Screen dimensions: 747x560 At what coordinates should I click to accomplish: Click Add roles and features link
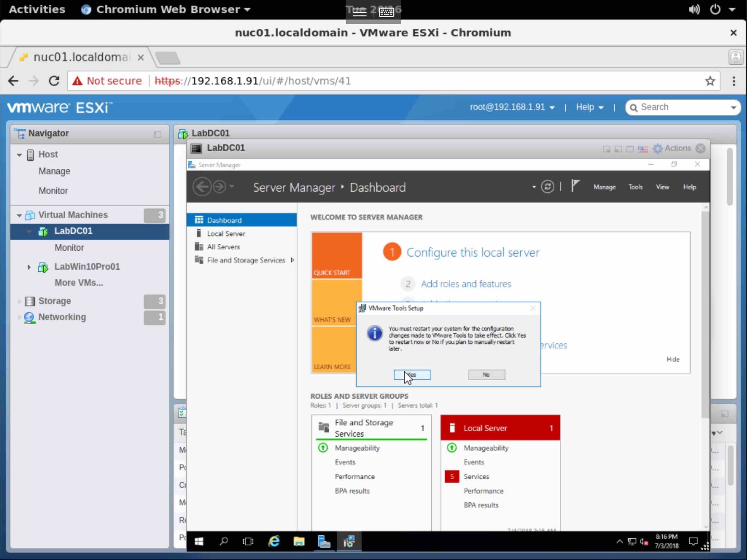[466, 284]
